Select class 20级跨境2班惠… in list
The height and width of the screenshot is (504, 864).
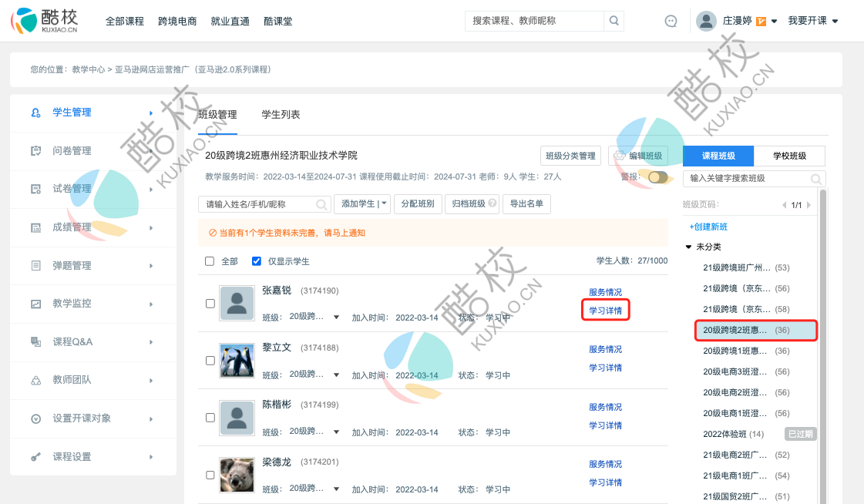(755, 330)
